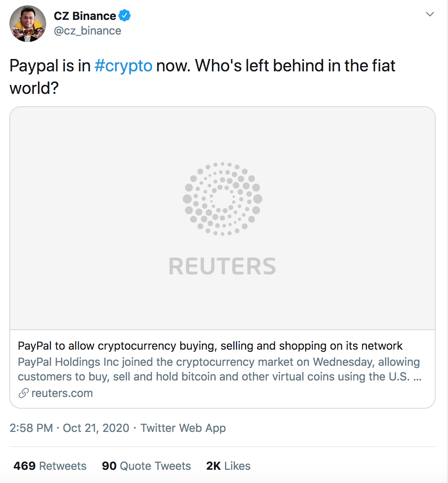
Task: Open the PayPal cryptocurrency article headline
Action: 210,346
